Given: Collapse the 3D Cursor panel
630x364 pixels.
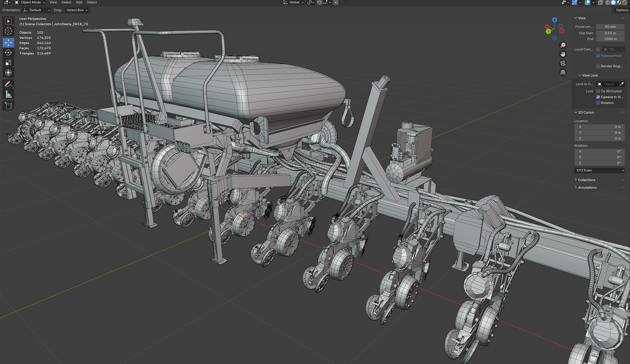Looking at the screenshot, I should 584,113.
